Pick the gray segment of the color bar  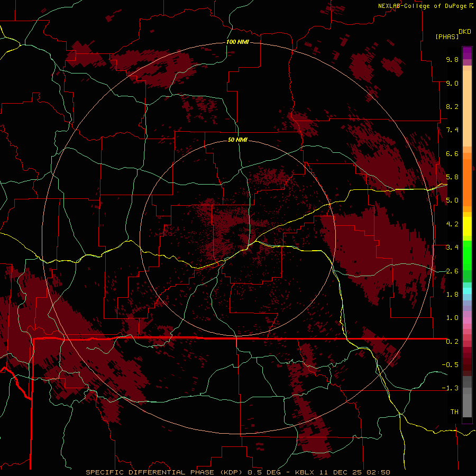467,397
